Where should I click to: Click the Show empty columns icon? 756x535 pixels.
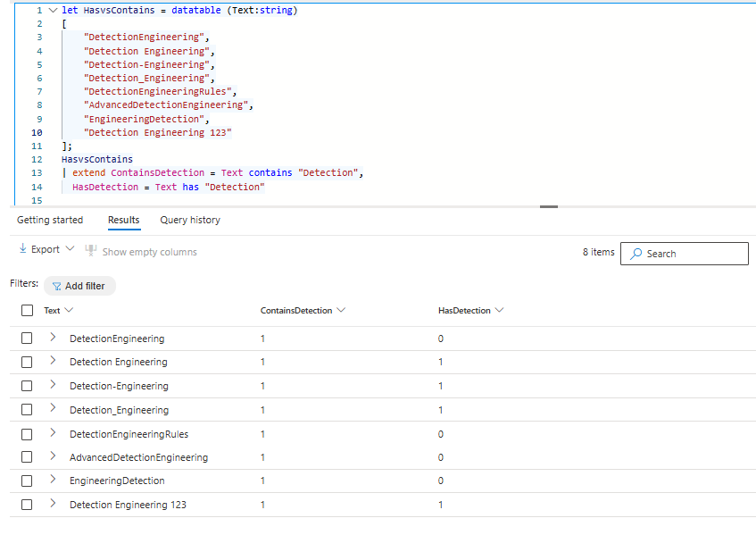(x=91, y=251)
